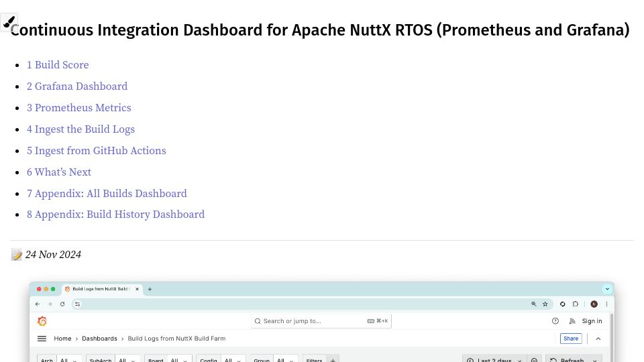
Task: Click the site settings icon in address bar
Action: point(78,304)
